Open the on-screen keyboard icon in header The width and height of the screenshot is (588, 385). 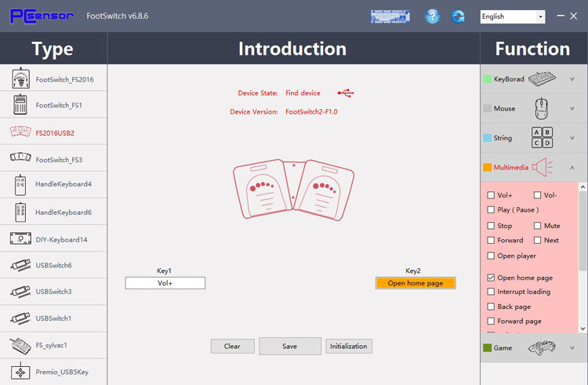tap(390, 16)
